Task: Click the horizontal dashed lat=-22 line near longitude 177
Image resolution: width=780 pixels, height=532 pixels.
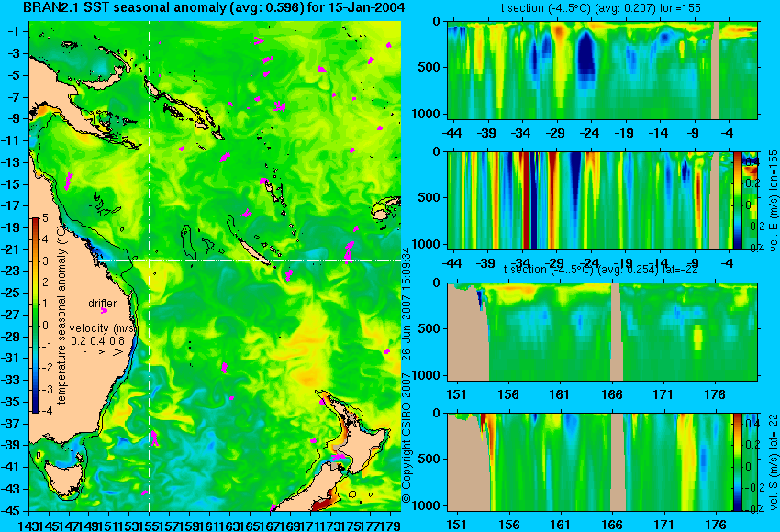Action: tap(370, 260)
